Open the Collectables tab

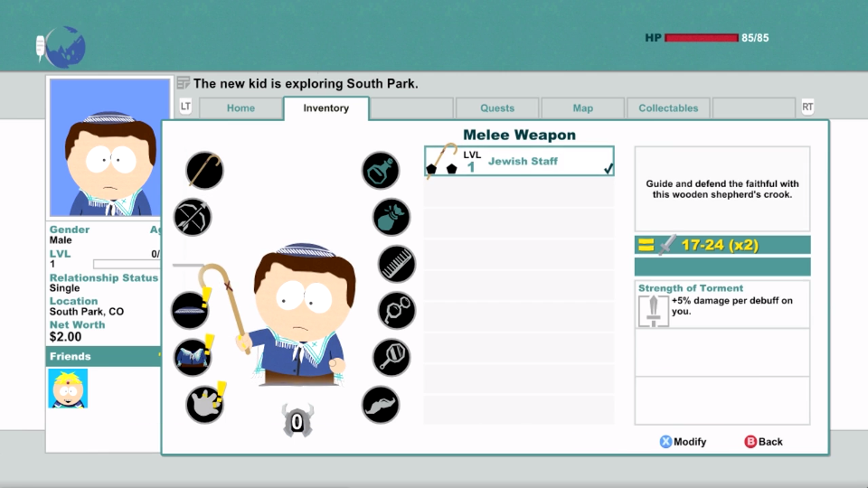pos(668,108)
